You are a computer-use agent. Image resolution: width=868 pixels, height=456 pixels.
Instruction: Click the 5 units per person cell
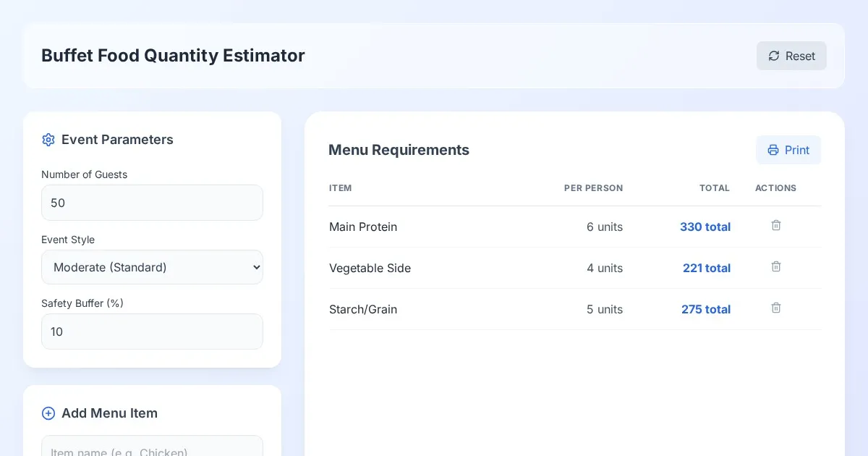pyautogui.click(x=604, y=309)
